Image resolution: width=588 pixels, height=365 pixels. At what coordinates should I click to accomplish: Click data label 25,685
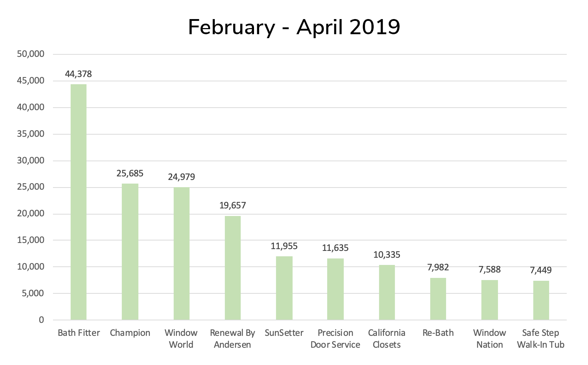[130, 174]
